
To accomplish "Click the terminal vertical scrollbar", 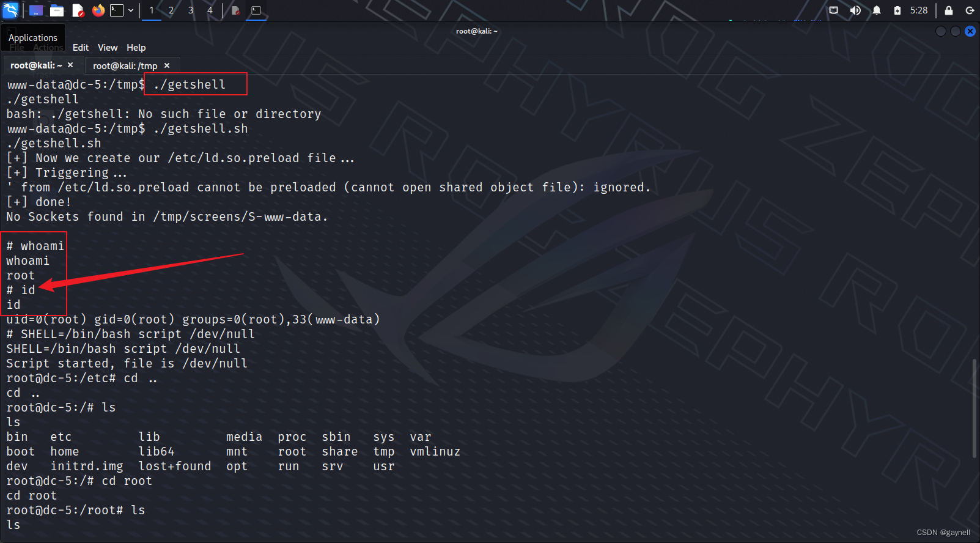I will (975, 408).
